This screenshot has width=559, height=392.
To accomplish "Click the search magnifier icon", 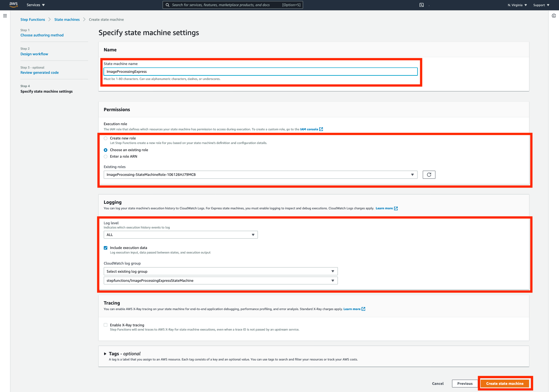I will (x=167, y=5).
